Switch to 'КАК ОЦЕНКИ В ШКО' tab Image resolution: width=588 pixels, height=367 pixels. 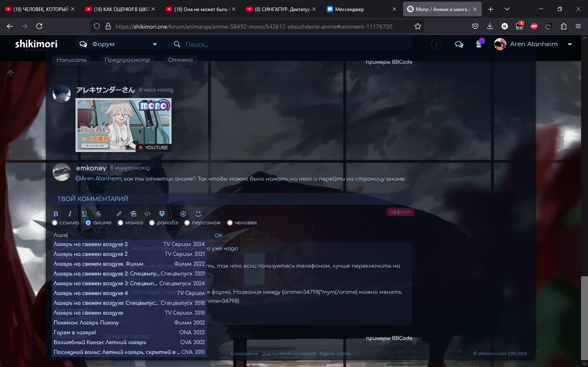click(x=120, y=9)
